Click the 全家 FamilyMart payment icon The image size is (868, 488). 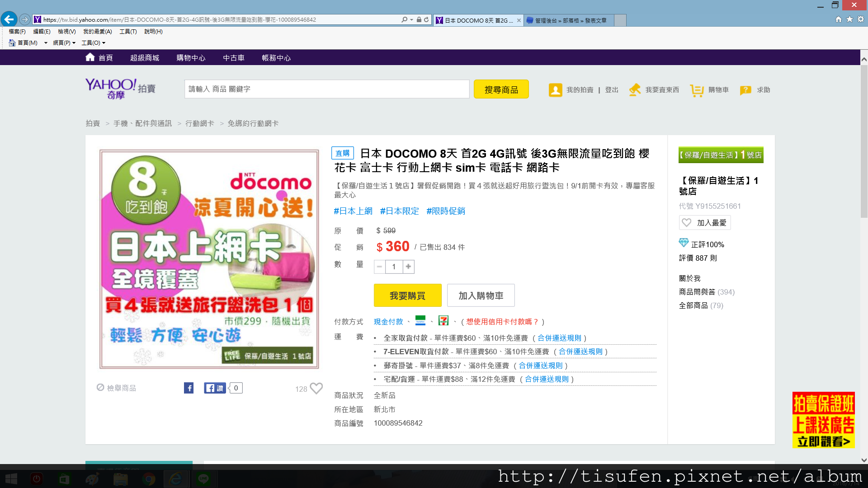click(420, 321)
